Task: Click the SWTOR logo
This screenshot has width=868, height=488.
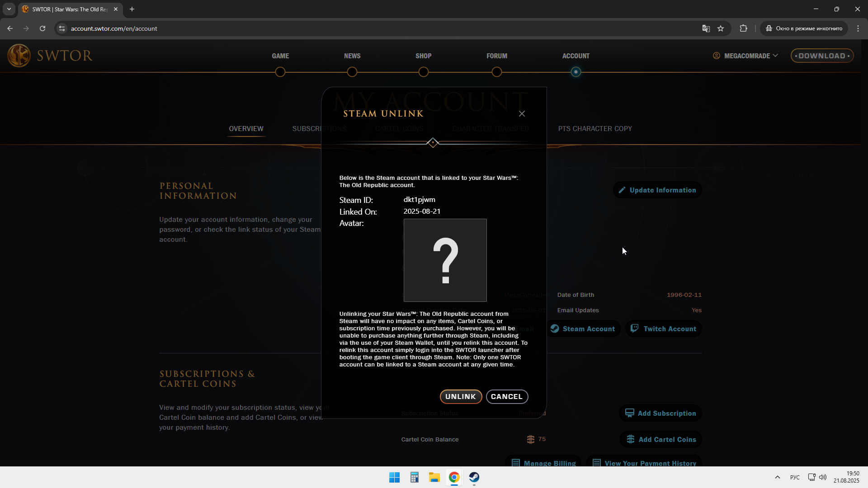Action: (x=50, y=56)
